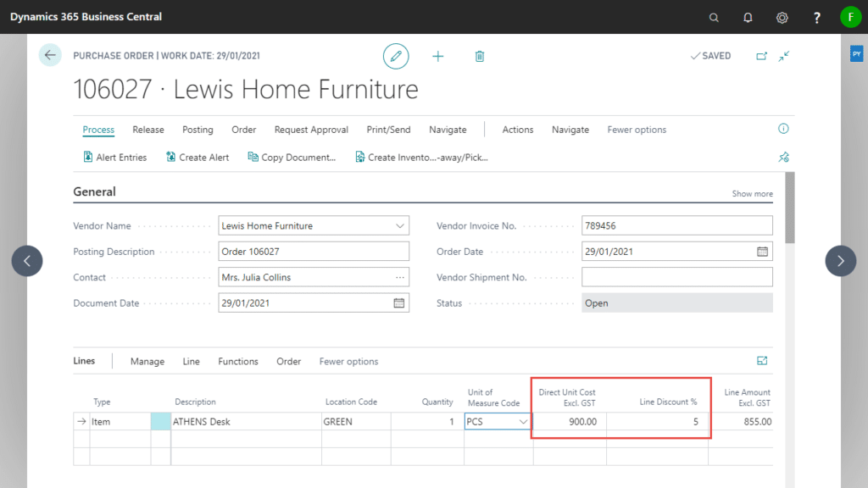Click Create Inventory Put-away/Pick action

pyautogui.click(x=421, y=157)
